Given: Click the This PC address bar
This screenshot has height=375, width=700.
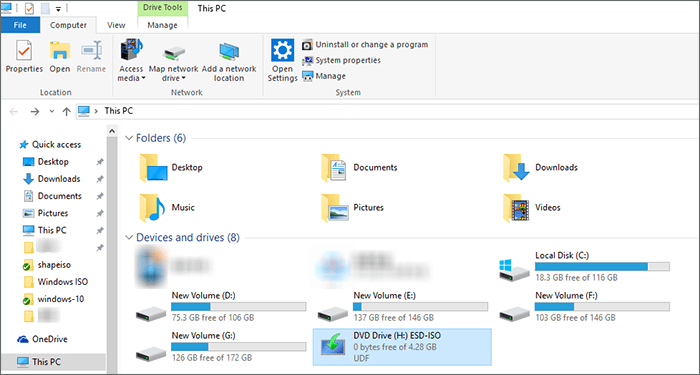Looking at the screenshot, I should (x=388, y=111).
